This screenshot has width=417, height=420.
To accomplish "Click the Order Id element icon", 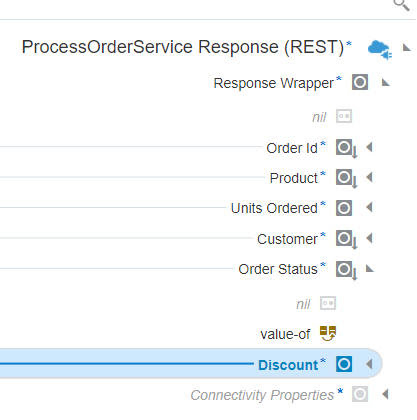I will pos(346,148).
